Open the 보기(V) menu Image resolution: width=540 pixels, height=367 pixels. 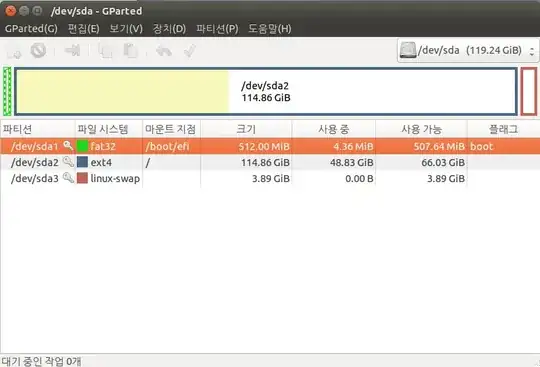126,29
